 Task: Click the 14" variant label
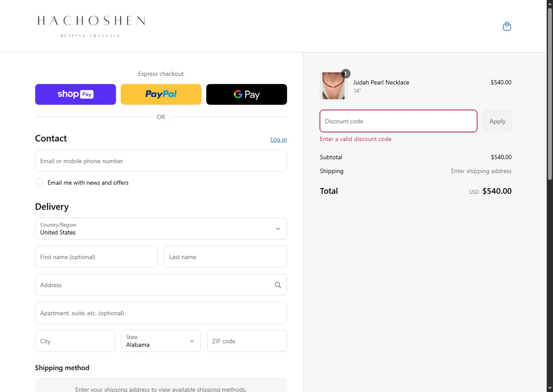pyautogui.click(x=357, y=91)
